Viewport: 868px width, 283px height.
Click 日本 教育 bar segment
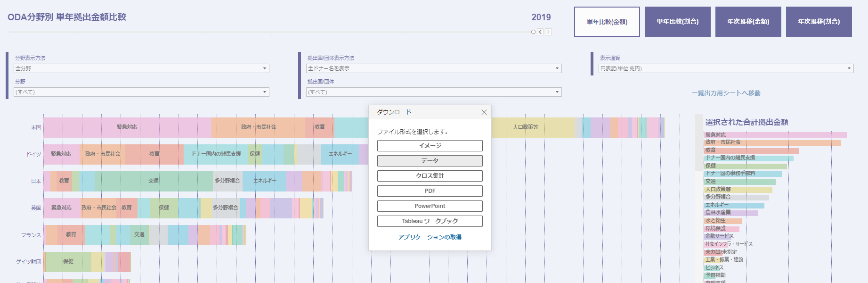point(64,181)
